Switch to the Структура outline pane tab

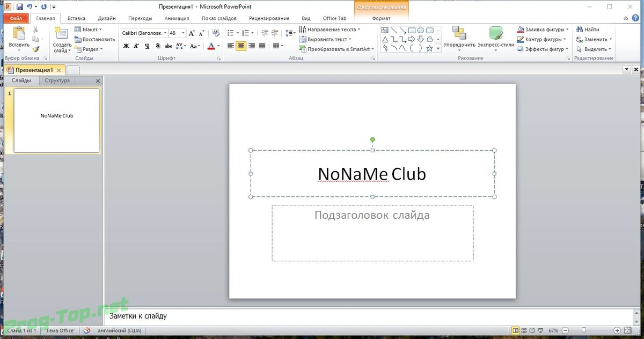pos(57,80)
